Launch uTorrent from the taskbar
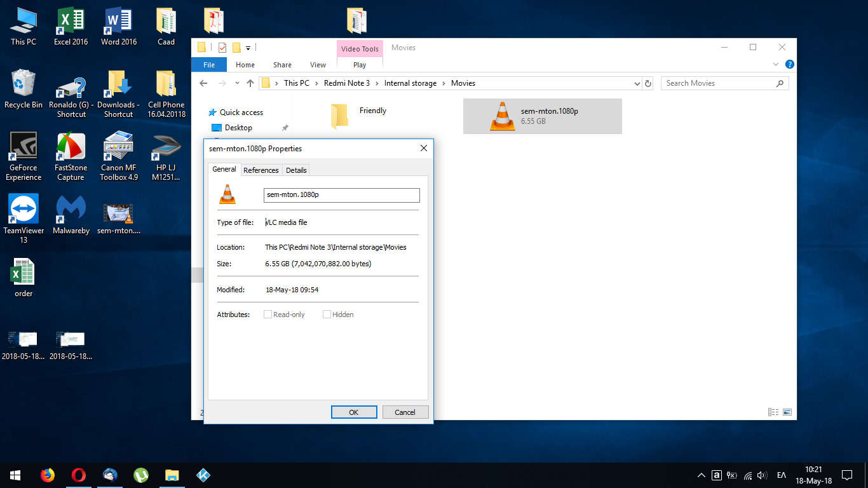The image size is (868, 488). (x=140, y=475)
